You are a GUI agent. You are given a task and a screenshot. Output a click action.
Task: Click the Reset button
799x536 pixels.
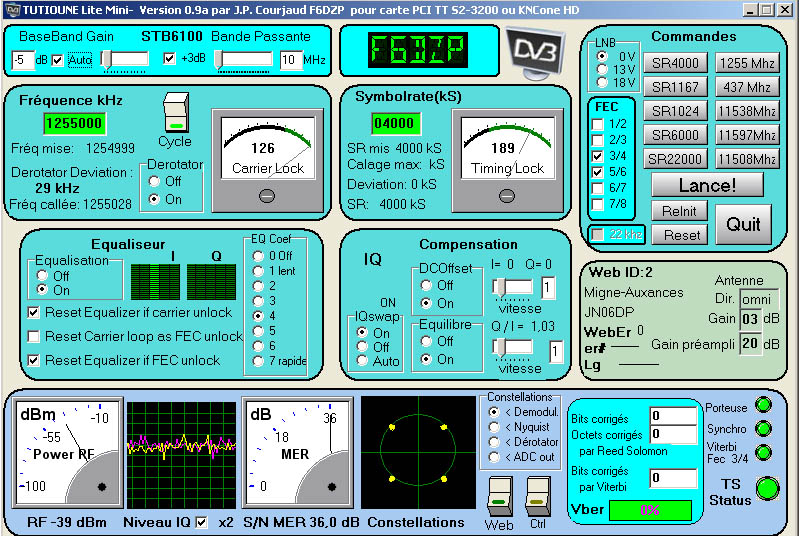681,235
